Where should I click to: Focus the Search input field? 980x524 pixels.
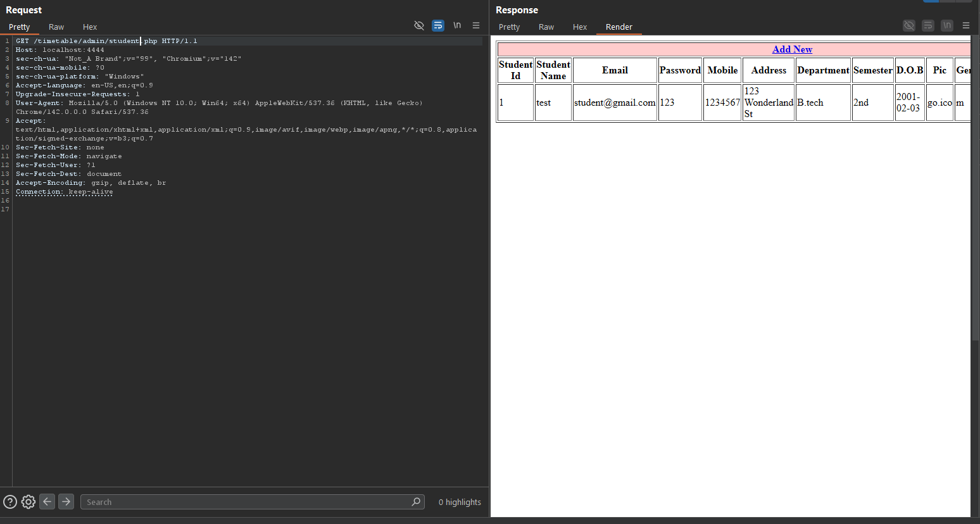pyautogui.click(x=247, y=502)
